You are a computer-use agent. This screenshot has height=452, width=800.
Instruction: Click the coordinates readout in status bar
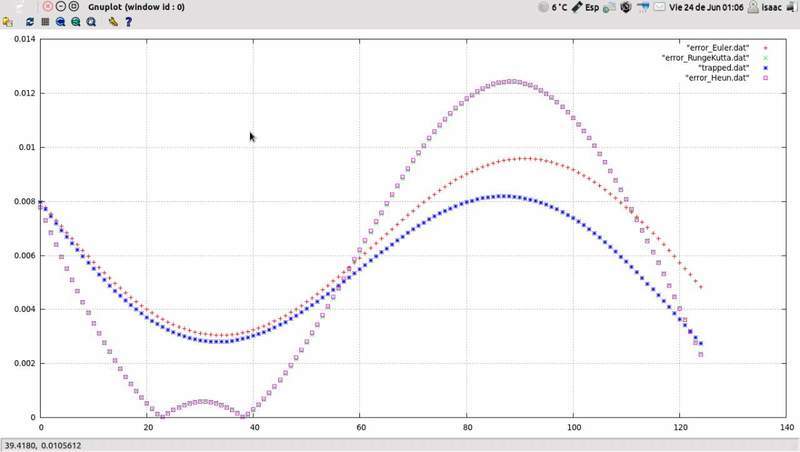[x=43, y=444]
